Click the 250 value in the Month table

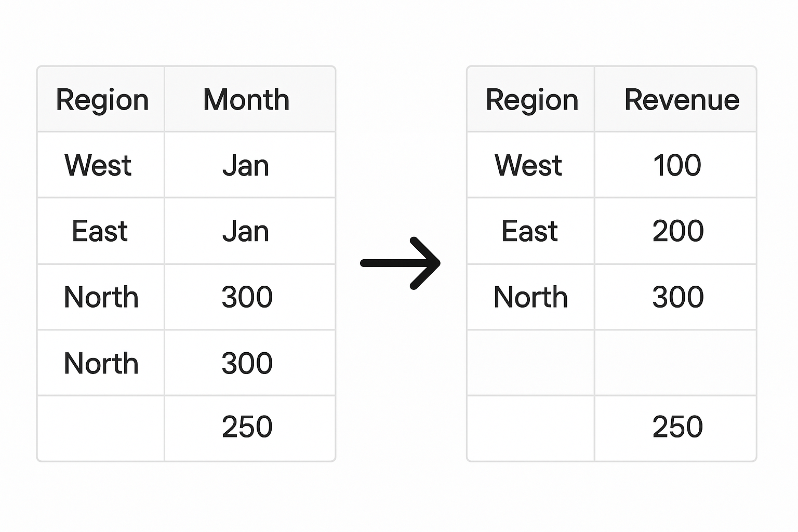[x=247, y=427]
